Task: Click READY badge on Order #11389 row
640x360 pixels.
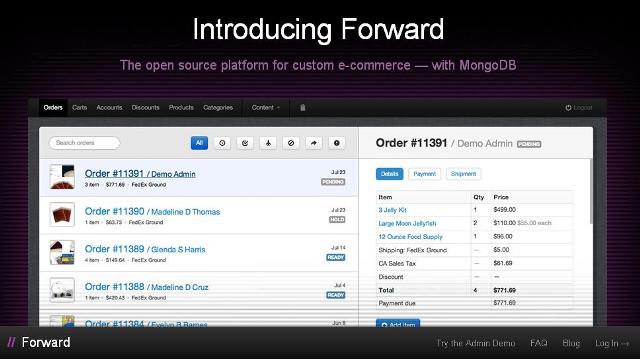Action: pyautogui.click(x=336, y=258)
